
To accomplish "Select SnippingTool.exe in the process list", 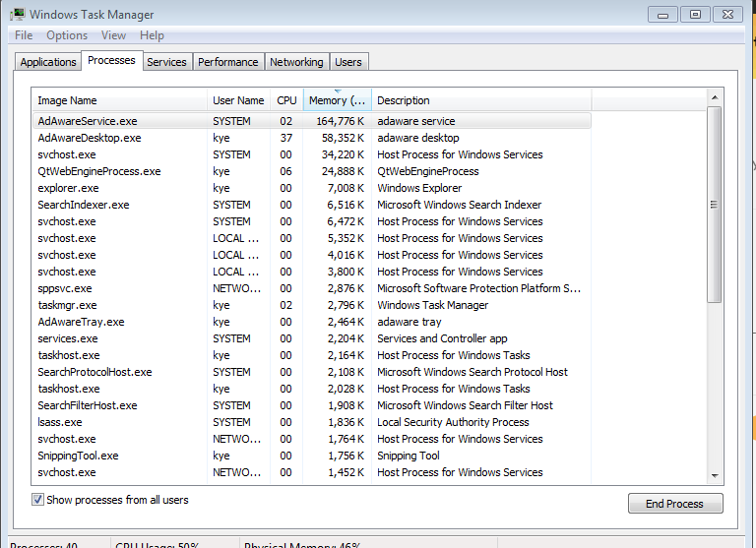I will [x=78, y=456].
